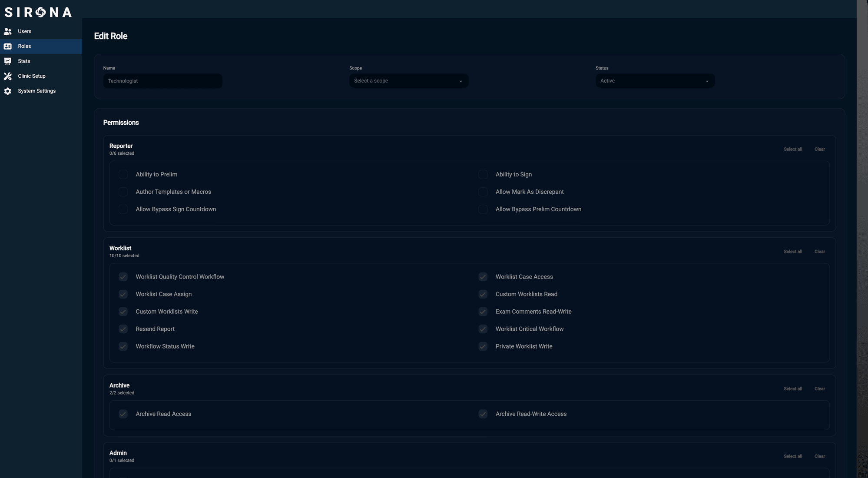Select all Admin permissions

click(793, 456)
